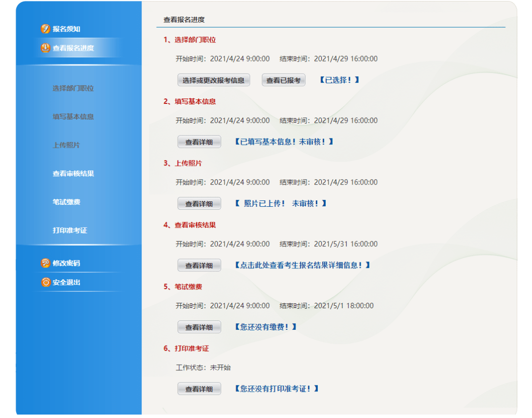The width and height of the screenshot is (532, 418).
Task: Open 修改密码 in sidebar
Action: click(x=66, y=263)
